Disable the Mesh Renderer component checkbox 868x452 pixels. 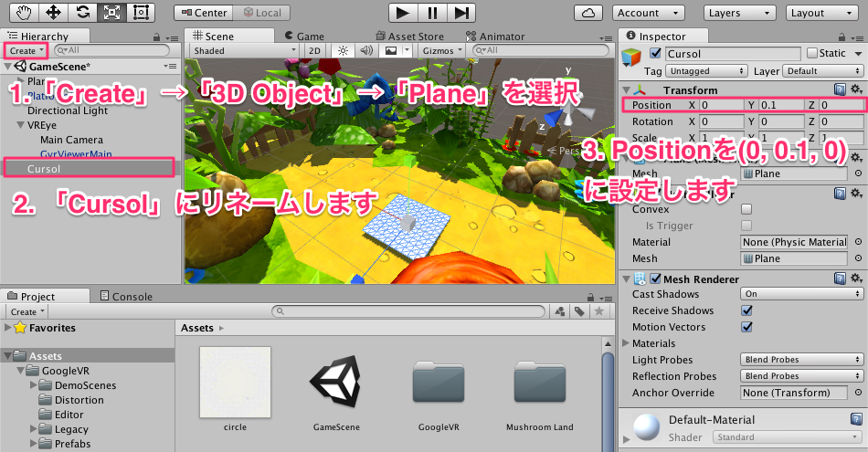point(655,279)
